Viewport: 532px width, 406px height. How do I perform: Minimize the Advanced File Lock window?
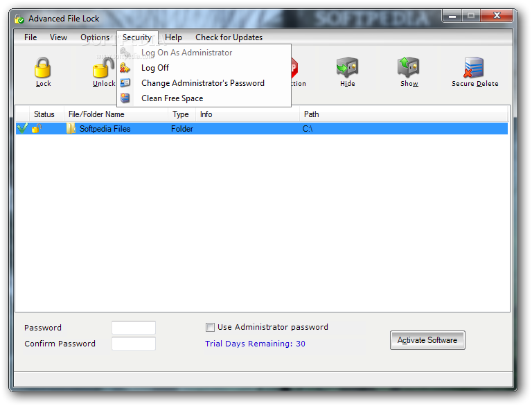click(452, 16)
